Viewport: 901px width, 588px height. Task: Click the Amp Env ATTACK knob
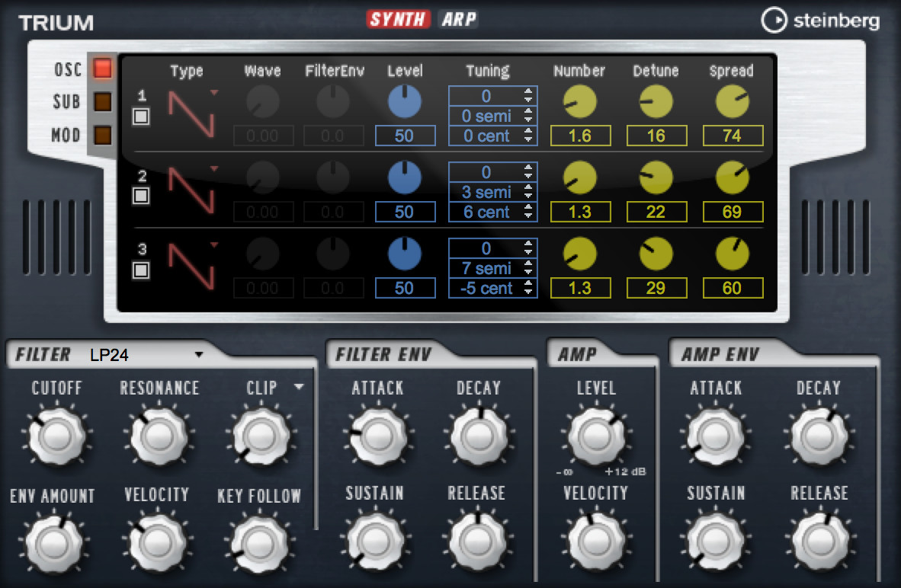click(716, 436)
